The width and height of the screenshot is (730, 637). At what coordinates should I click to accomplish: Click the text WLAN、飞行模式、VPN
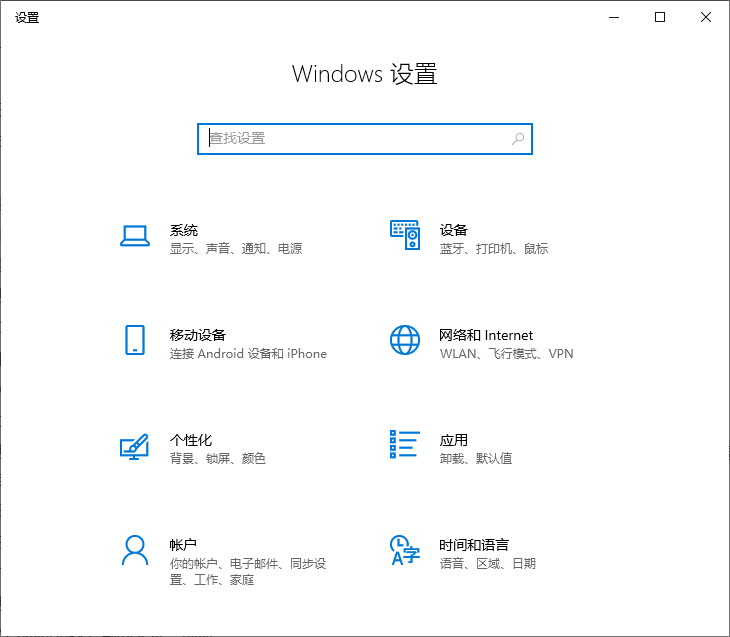[x=507, y=353]
